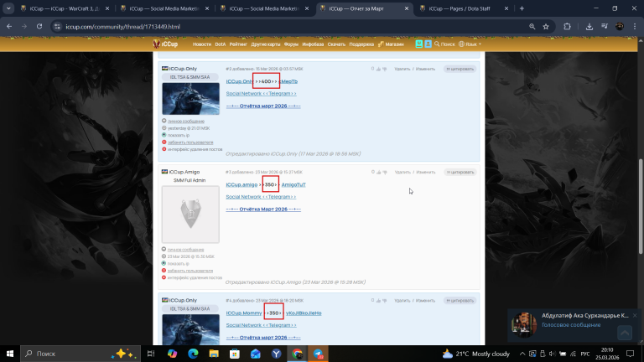Open Отчётка март 2026 link in post #2
The height and width of the screenshot is (362, 644).
(x=263, y=106)
